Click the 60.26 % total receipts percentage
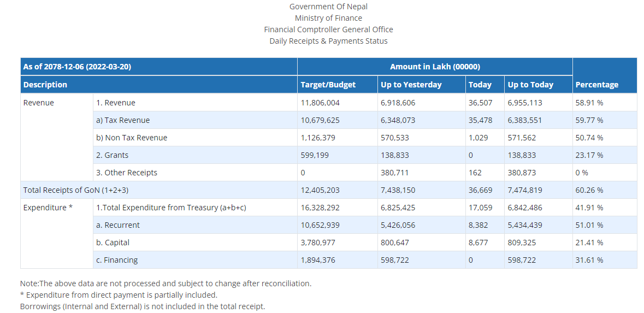The height and width of the screenshot is (313, 644). tap(589, 190)
